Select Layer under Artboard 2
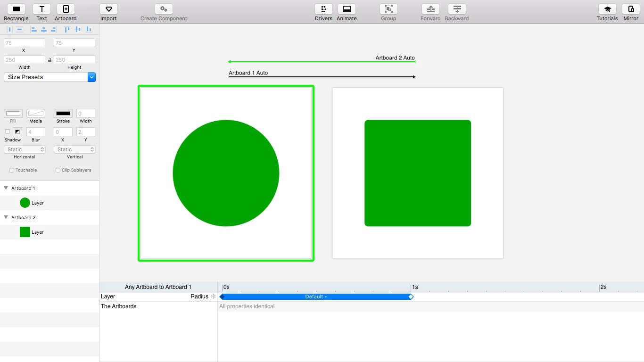644x362 pixels. click(50, 232)
